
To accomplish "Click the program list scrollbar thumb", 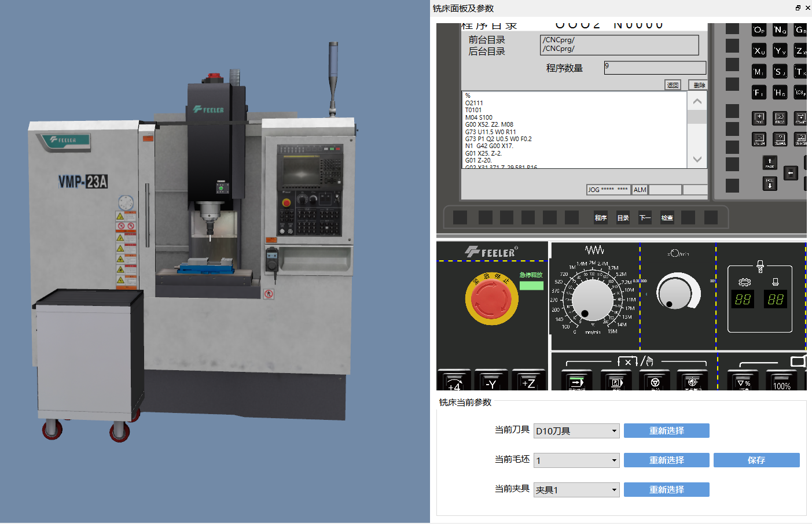I will 697,117.
